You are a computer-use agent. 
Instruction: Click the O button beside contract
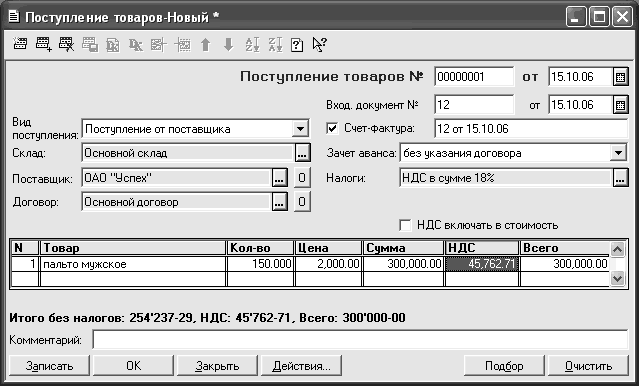pos(302,202)
